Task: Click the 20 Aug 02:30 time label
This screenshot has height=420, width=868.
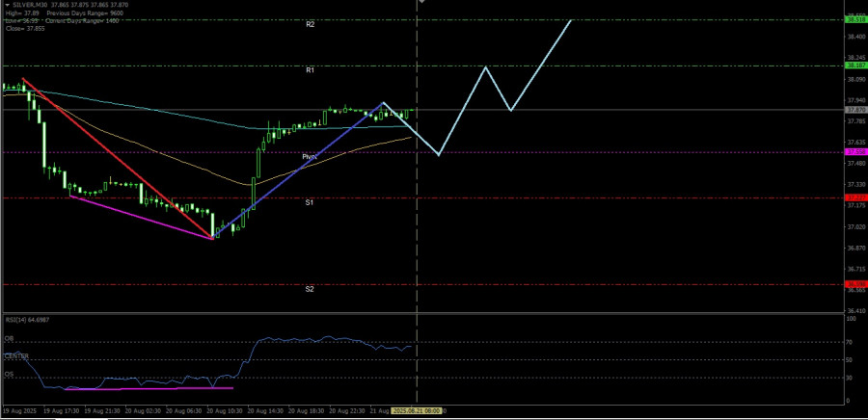Action: (141, 411)
